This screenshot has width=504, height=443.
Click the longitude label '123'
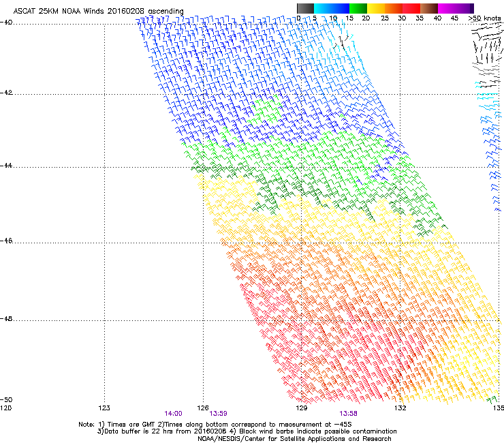click(104, 408)
